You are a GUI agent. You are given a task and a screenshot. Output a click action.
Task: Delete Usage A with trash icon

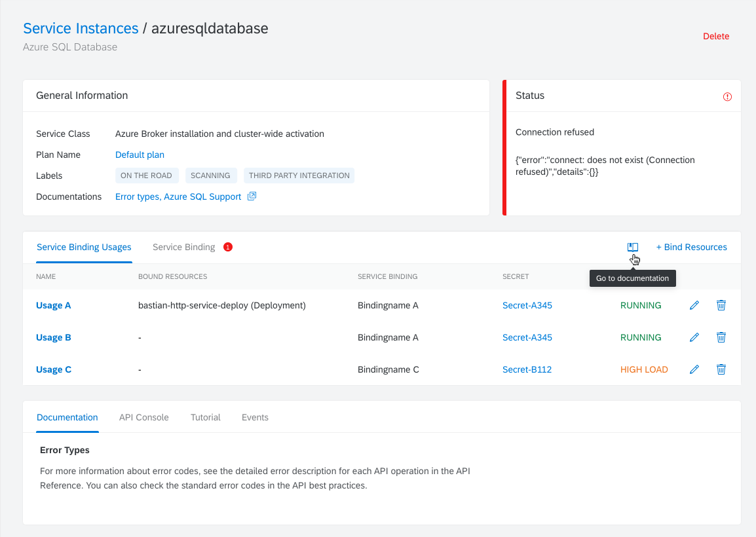(721, 305)
